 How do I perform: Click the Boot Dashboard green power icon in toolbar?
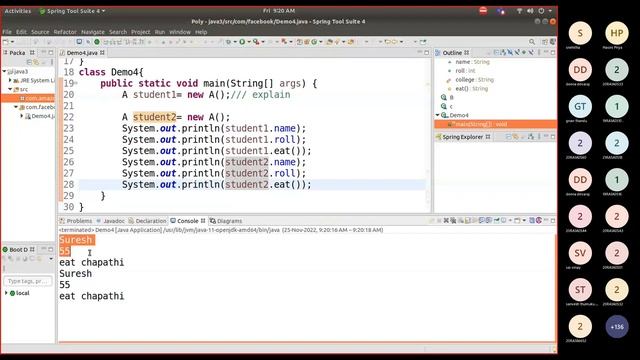point(97,42)
